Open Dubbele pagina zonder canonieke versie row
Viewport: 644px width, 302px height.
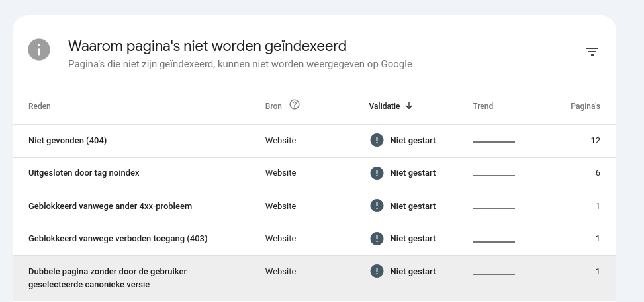[314, 278]
